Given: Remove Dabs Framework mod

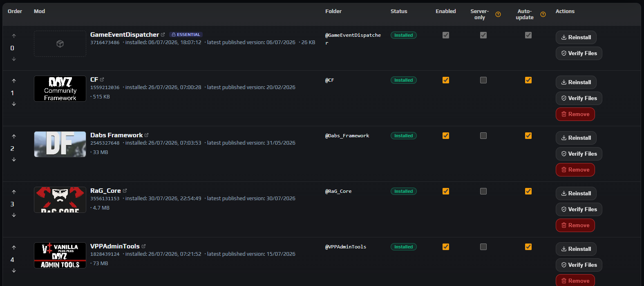Looking at the screenshot, I should (575, 170).
